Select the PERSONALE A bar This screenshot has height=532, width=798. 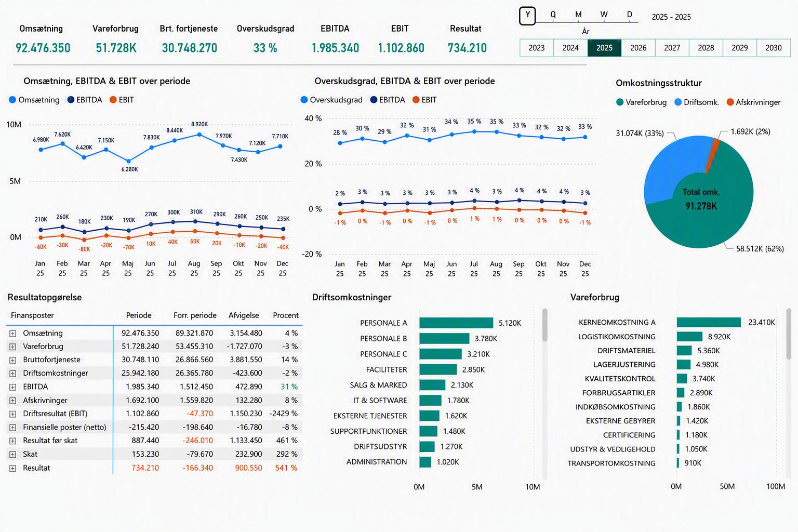point(456,323)
